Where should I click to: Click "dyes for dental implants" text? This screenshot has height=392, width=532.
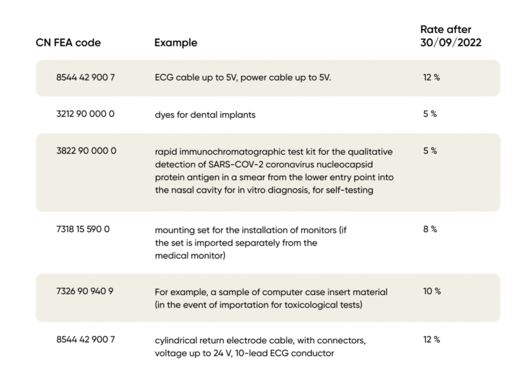point(205,115)
